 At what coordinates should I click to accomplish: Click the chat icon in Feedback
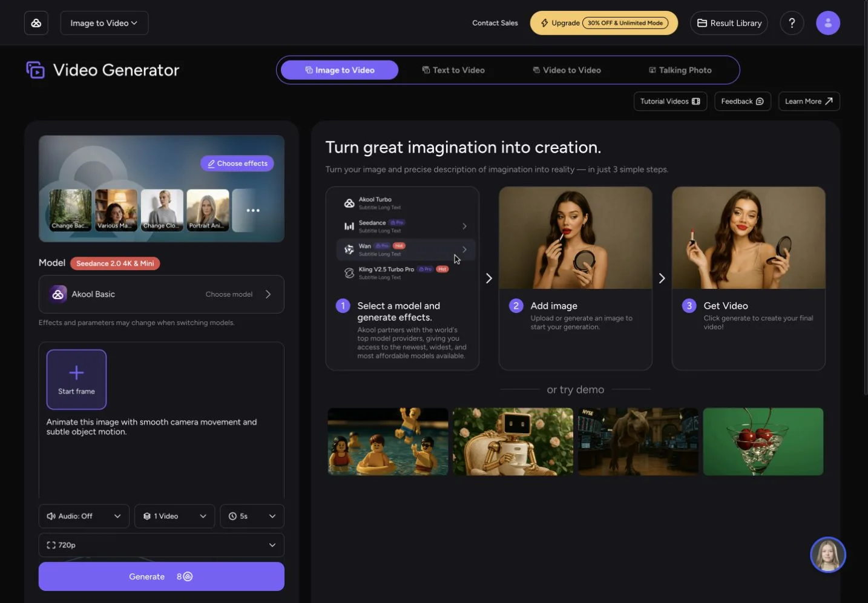760,101
